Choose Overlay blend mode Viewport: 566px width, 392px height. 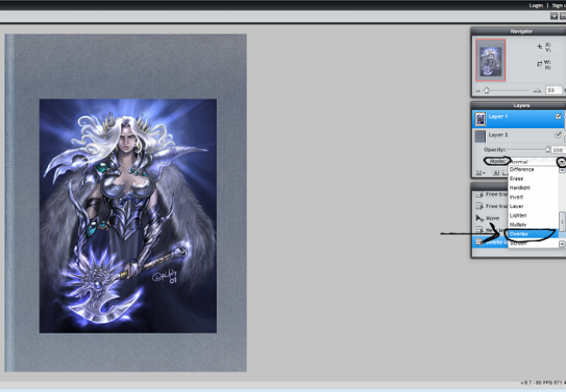(x=533, y=234)
